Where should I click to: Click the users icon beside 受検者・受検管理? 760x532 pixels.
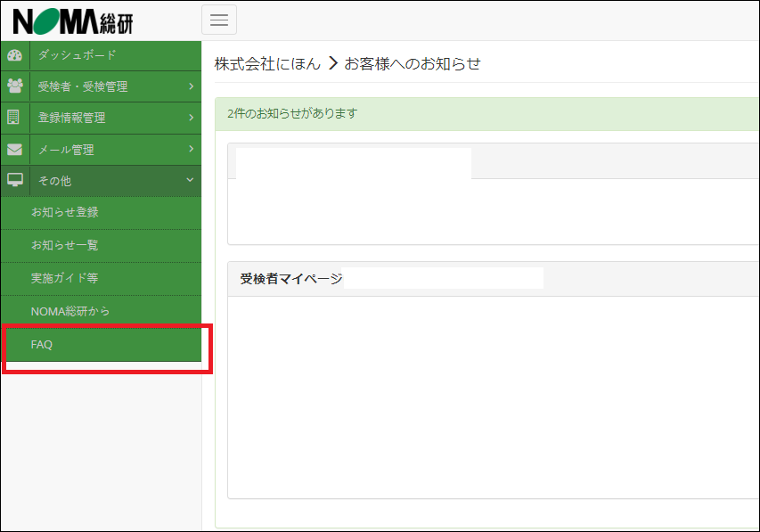[x=14, y=86]
